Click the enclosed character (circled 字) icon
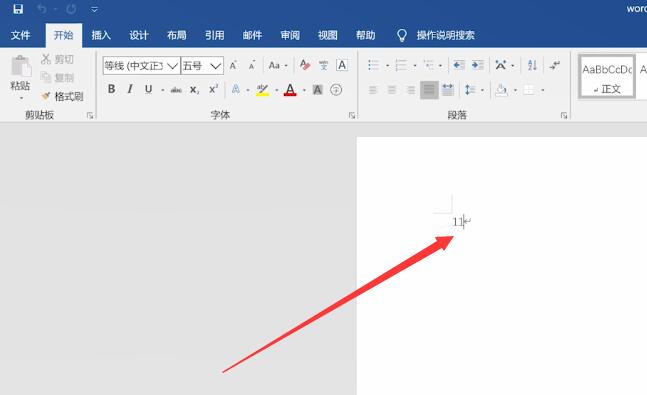This screenshot has width=647, height=395. [336, 90]
